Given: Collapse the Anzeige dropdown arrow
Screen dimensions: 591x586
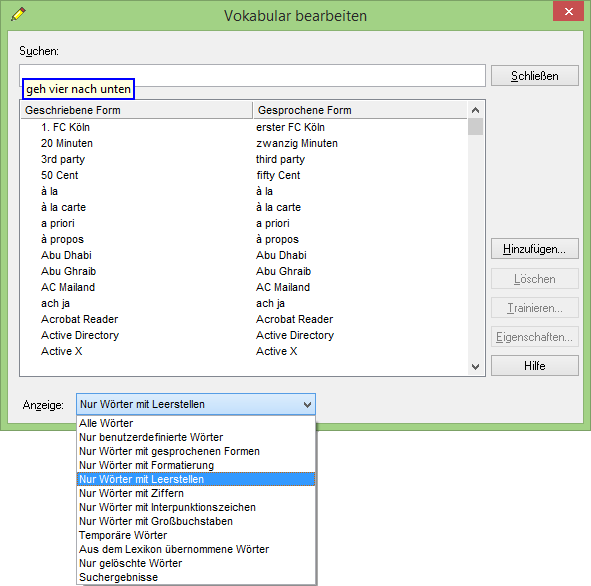Looking at the screenshot, I should pos(308,405).
